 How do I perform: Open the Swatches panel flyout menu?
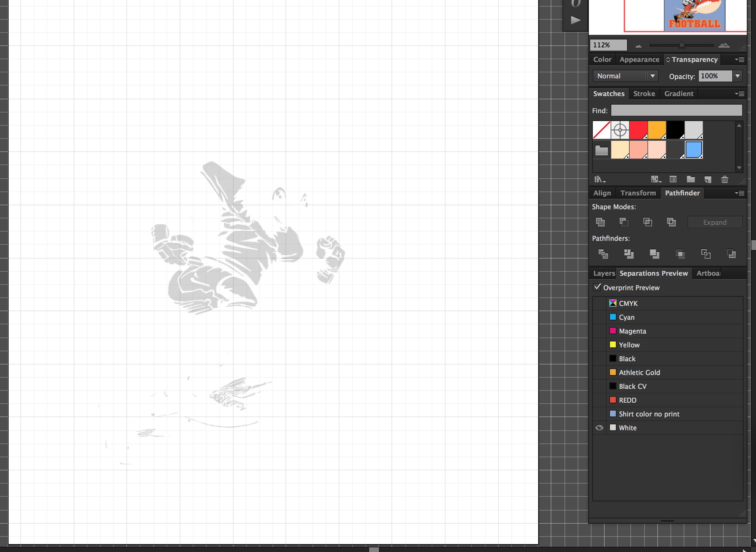click(x=739, y=94)
